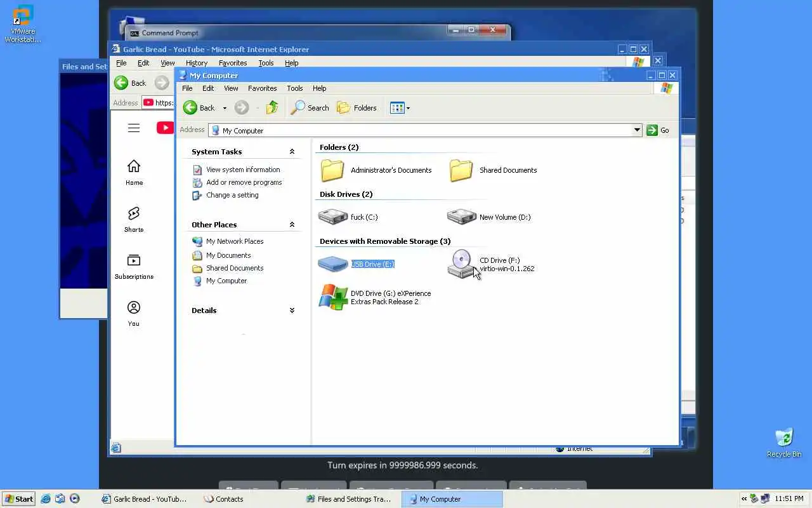Open YouTube Subscriptions in sidebar

tap(134, 267)
